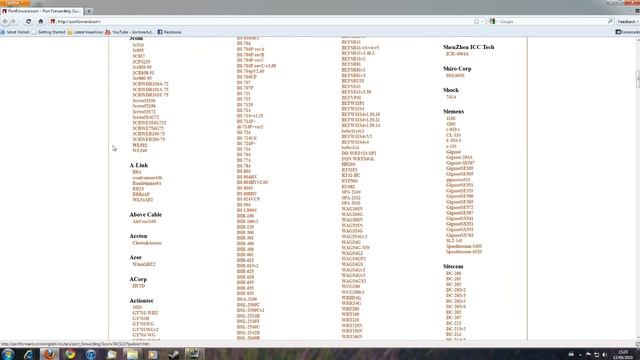The height and width of the screenshot is (360, 640).
Task: Open a new tab with the plus button
Action: click(x=89, y=11)
